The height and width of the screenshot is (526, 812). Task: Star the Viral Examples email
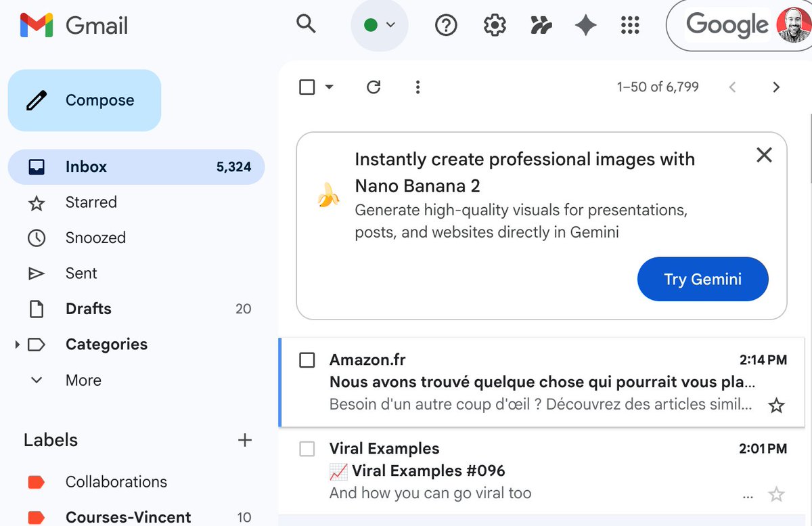pos(777,494)
